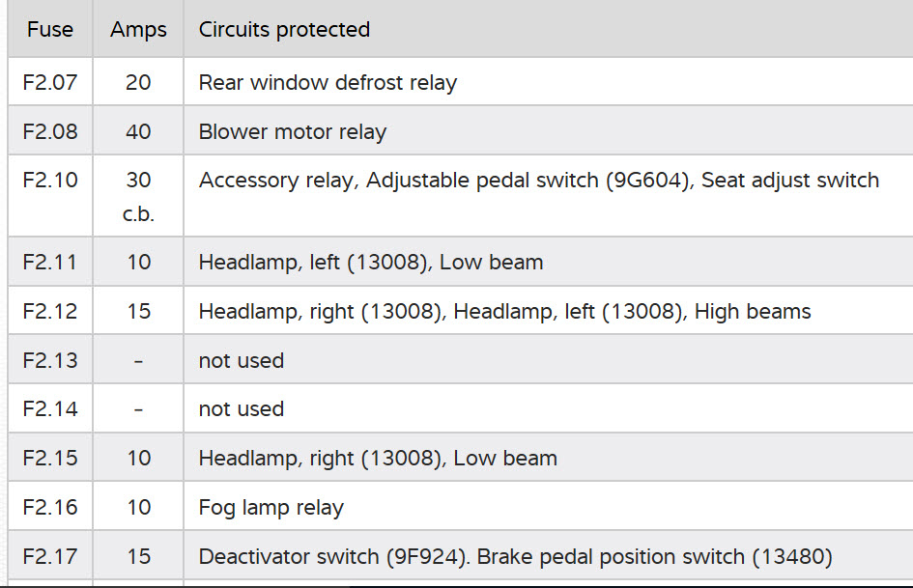Click Headlamp, left Low beam entry
Image resolution: width=913 pixels, height=588 pixels.
click(x=370, y=263)
